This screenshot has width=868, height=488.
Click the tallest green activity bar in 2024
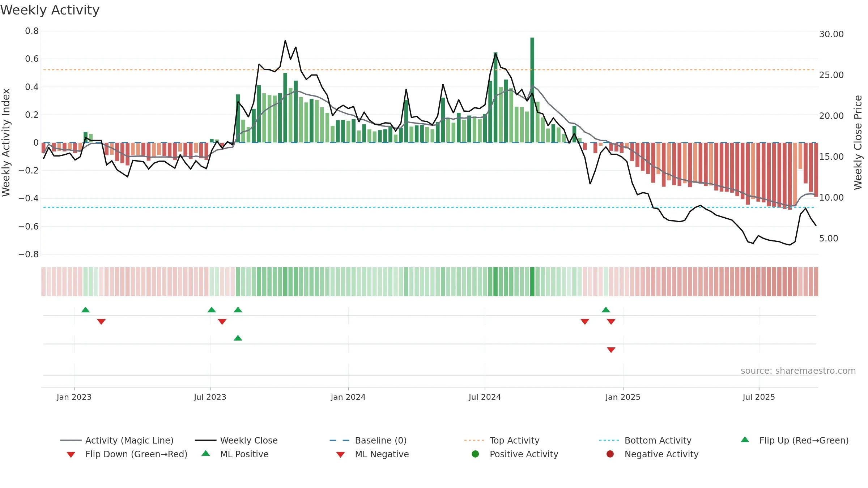coord(532,90)
